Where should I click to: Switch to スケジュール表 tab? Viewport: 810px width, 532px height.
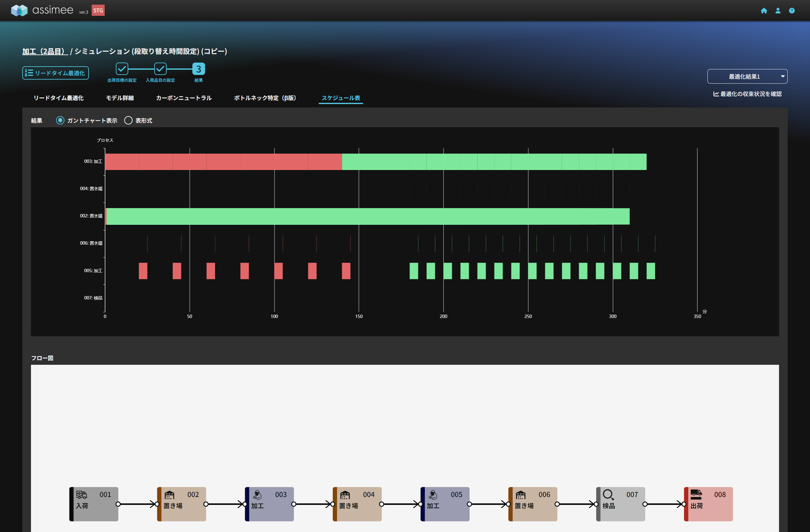point(341,98)
